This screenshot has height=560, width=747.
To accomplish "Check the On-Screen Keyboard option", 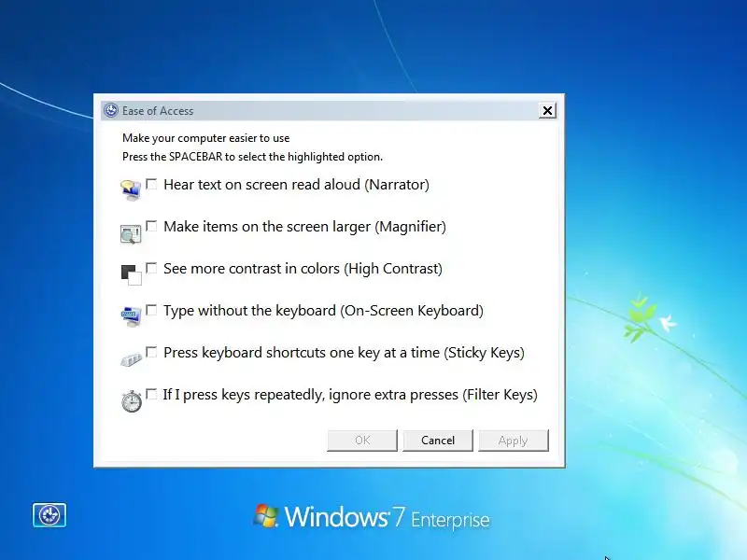I will (151, 310).
